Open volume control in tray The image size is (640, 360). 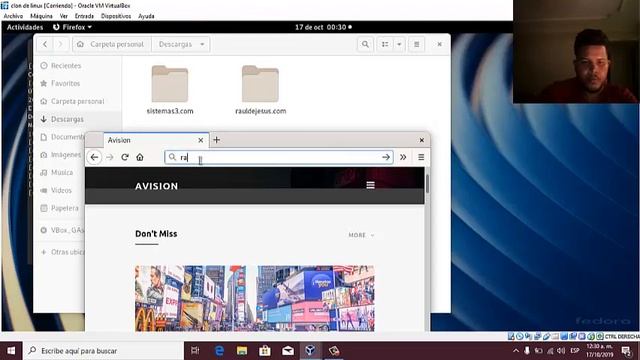[x=561, y=351]
